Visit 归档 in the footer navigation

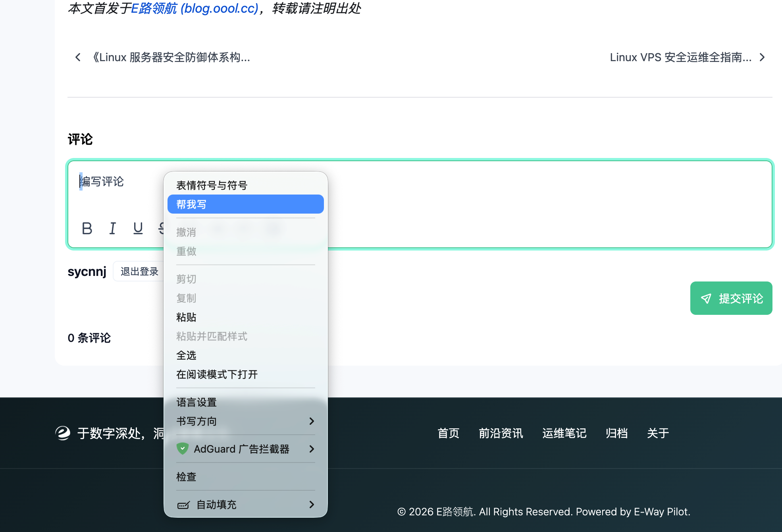tap(616, 433)
